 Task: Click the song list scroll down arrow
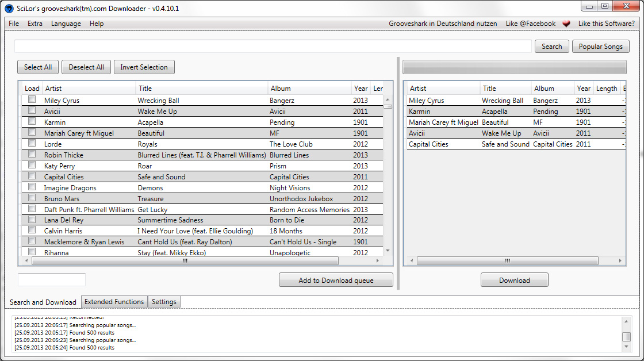pos(388,251)
